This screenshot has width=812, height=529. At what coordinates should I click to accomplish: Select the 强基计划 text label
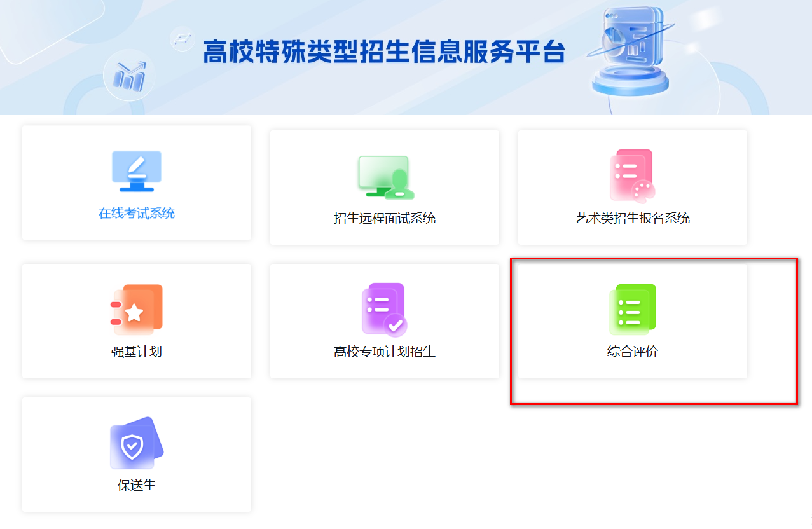point(136,352)
